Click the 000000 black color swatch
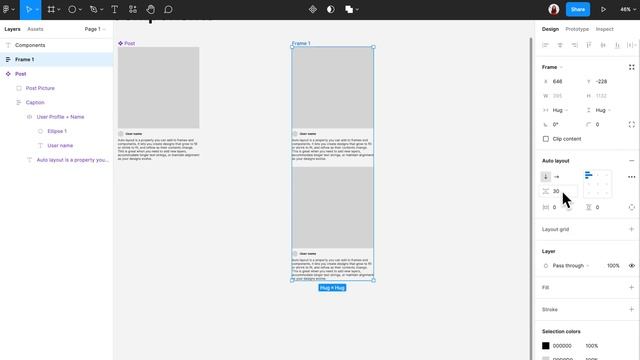 (546, 346)
